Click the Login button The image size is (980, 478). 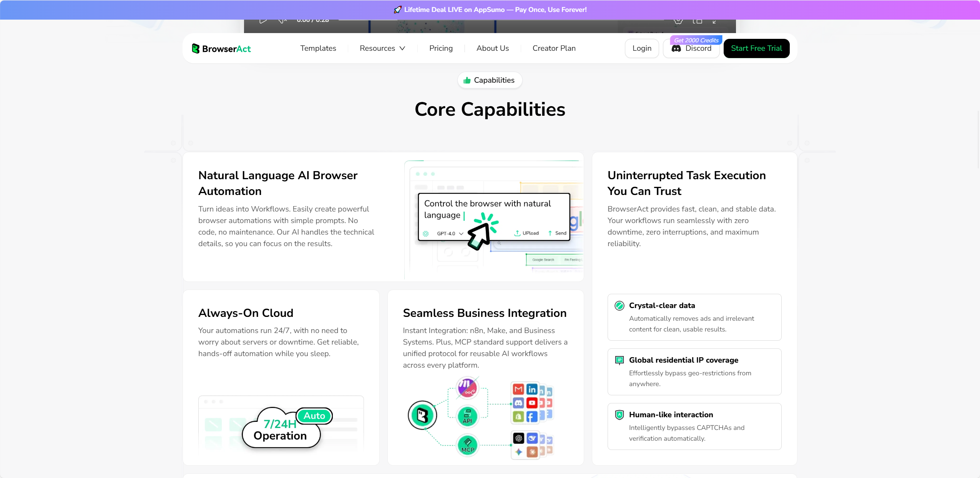coord(641,48)
